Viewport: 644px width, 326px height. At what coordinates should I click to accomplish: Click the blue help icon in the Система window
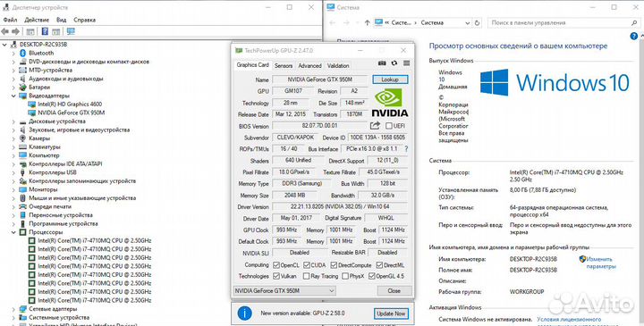(x=634, y=37)
